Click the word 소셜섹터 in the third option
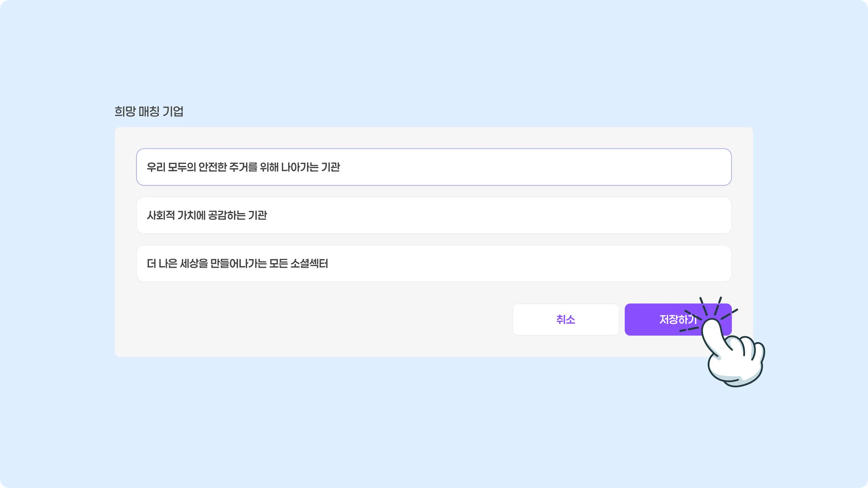The image size is (868, 488). [x=309, y=263]
